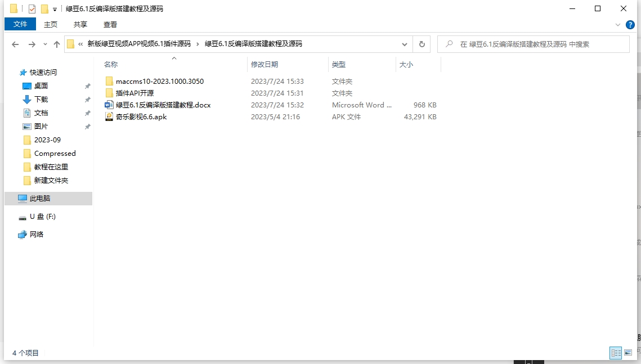The width and height of the screenshot is (641, 364).
Task: Switch to the 查看 ribbon tab
Action: [110, 25]
